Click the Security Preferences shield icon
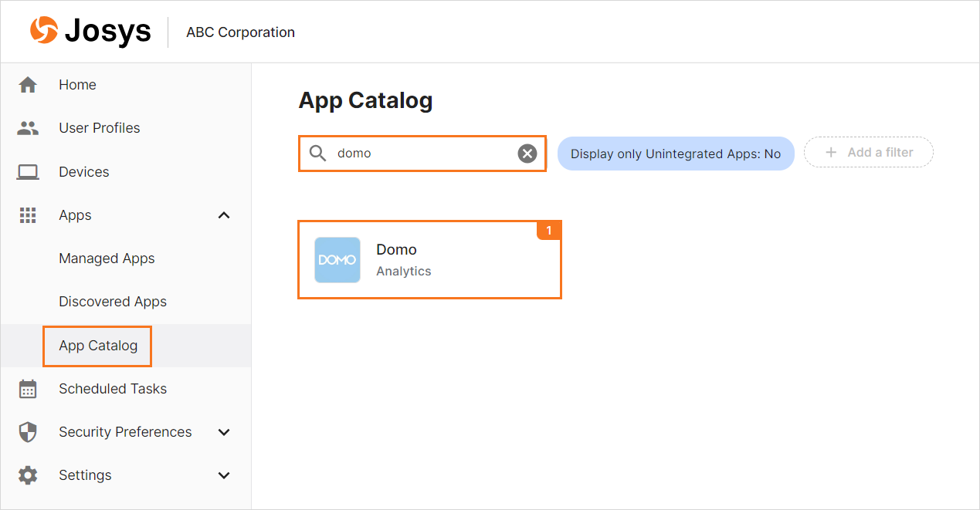Image resolution: width=980 pixels, height=510 pixels. 28,432
